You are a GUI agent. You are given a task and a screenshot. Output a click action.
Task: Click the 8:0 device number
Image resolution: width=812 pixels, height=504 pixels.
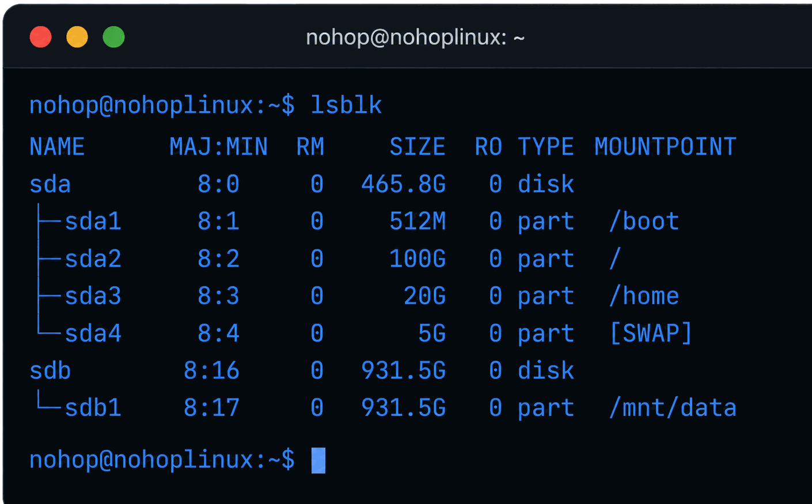tap(219, 184)
